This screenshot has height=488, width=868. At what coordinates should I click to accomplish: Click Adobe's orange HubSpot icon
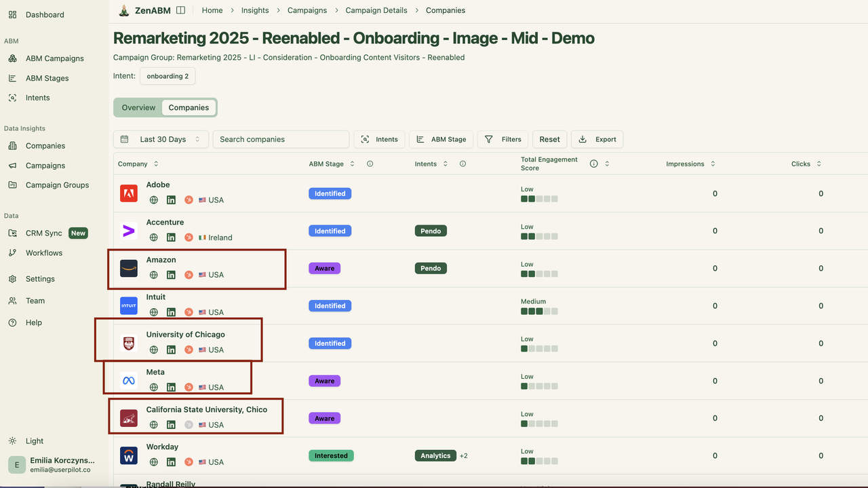[189, 200]
